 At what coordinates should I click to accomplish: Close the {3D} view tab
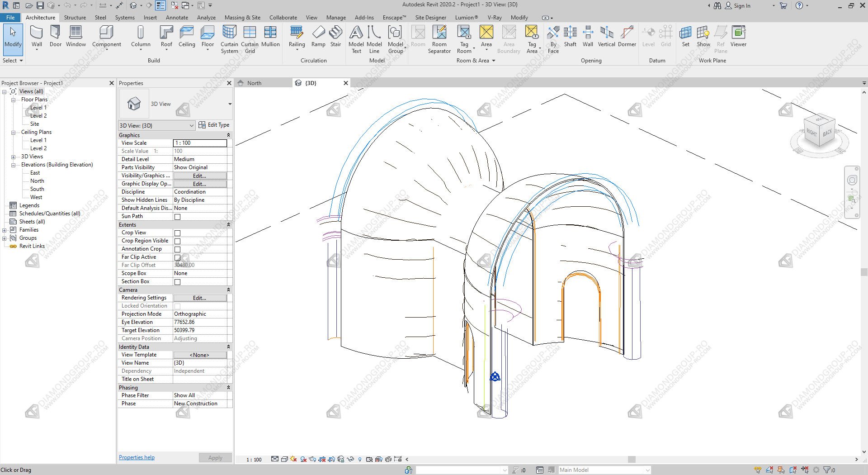[x=346, y=83]
